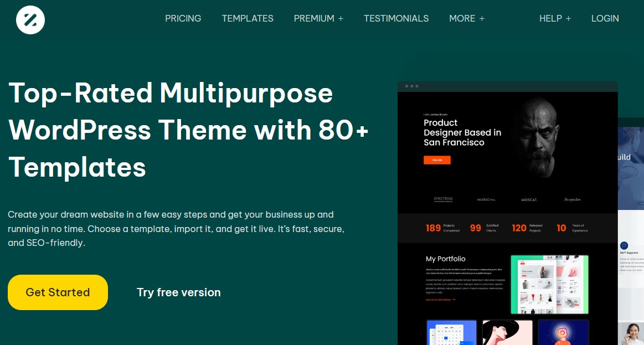
Task: Click the 120 Released Projects stat
Action: (527, 228)
